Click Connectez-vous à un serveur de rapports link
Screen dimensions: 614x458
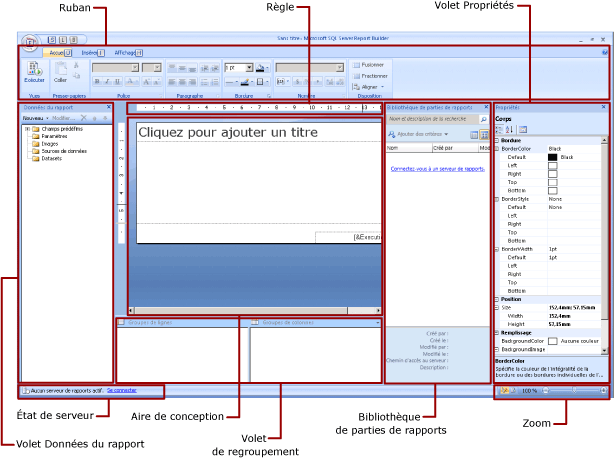[437, 169]
